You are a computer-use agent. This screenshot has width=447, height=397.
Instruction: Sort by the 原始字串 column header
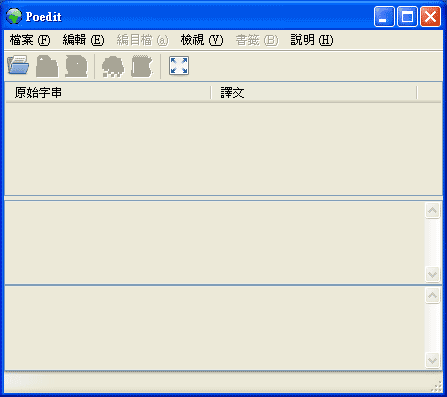[x=108, y=93]
